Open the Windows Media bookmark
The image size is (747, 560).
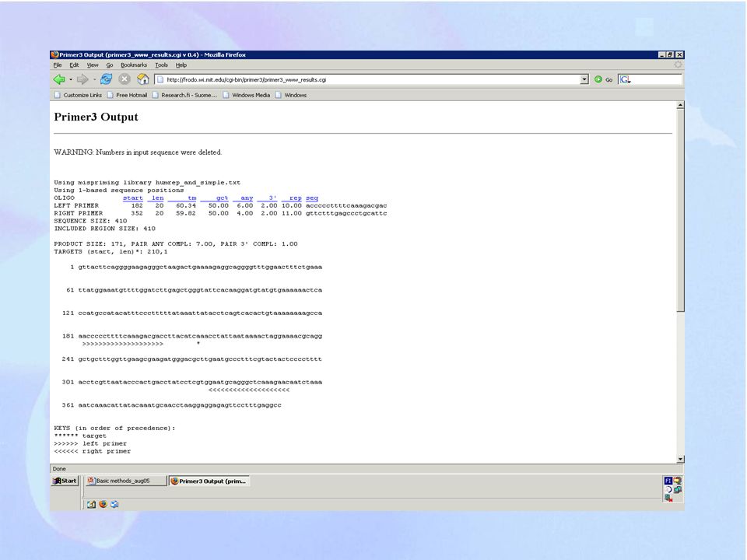click(x=247, y=95)
